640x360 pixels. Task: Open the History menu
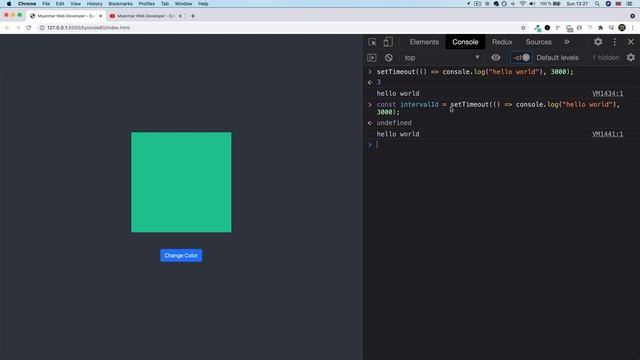pyautogui.click(x=94, y=4)
